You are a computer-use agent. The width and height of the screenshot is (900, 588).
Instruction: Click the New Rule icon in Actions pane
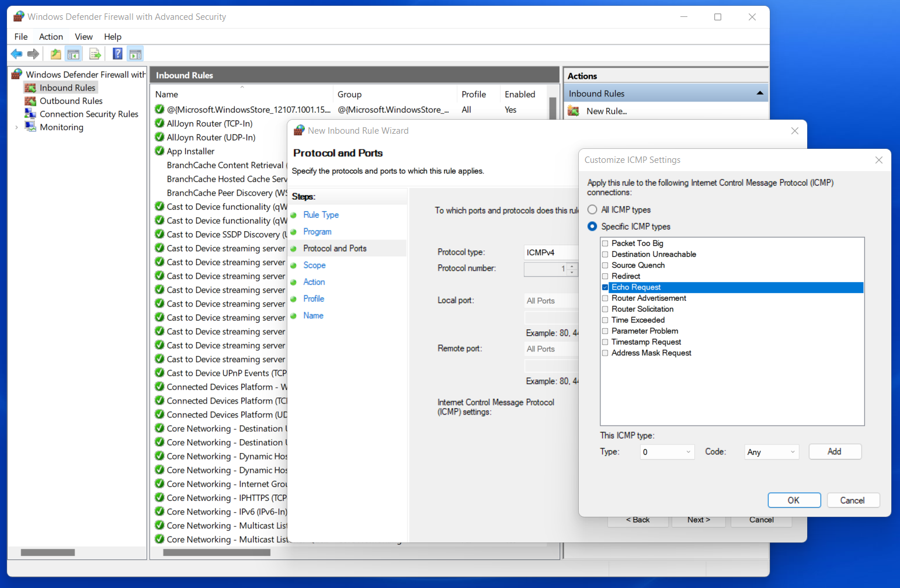[574, 111]
